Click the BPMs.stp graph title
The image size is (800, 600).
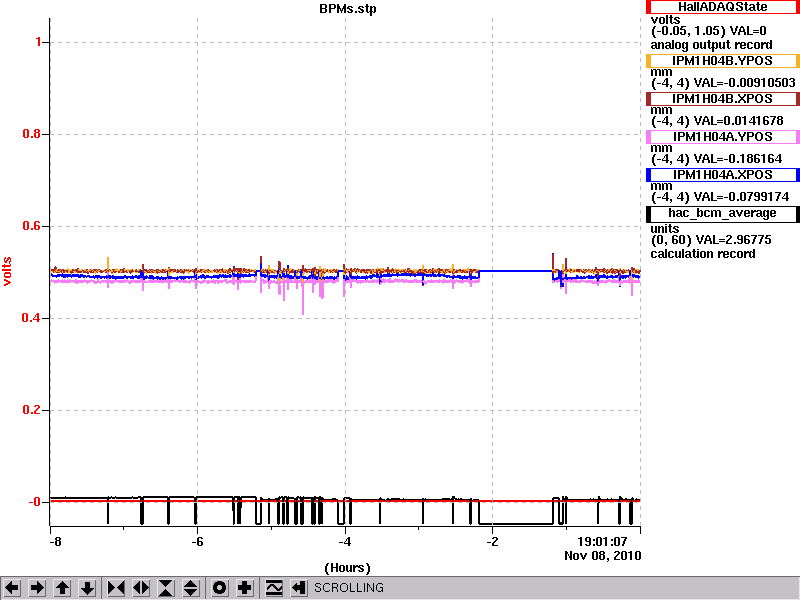tap(348, 9)
